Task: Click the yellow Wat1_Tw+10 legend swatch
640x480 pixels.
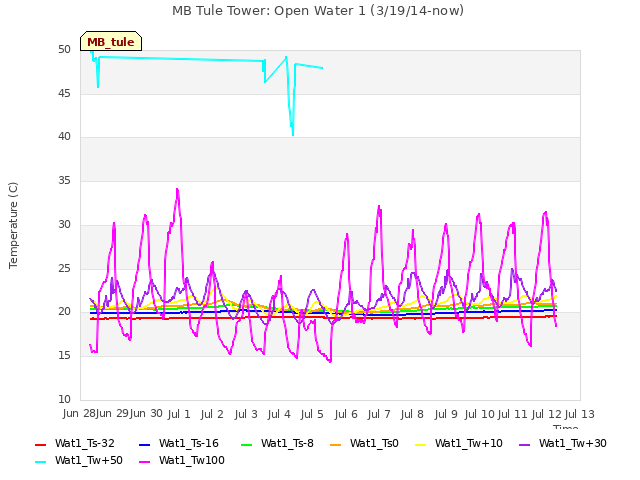Action: point(421,444)
